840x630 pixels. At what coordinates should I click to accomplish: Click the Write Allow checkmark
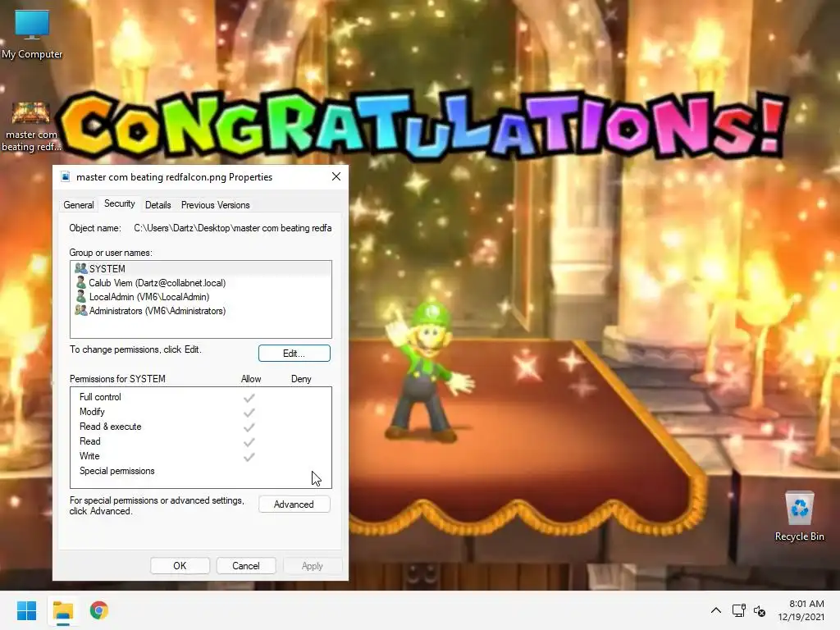249,457
